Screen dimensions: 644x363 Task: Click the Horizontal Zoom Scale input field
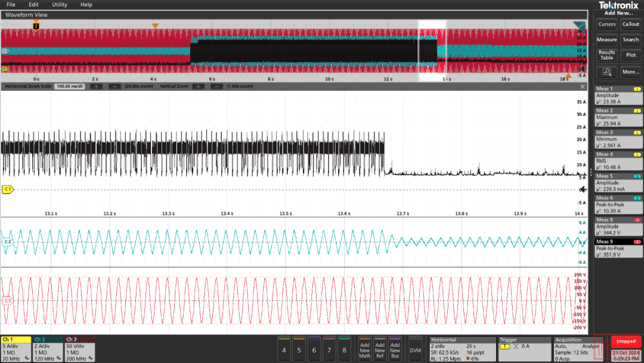(x=69, y=87)
